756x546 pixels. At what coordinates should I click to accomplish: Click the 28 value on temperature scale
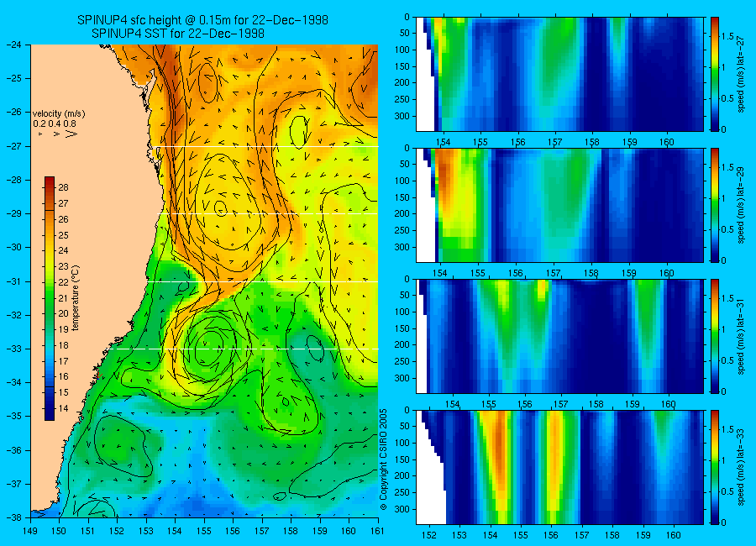point(64,187)
